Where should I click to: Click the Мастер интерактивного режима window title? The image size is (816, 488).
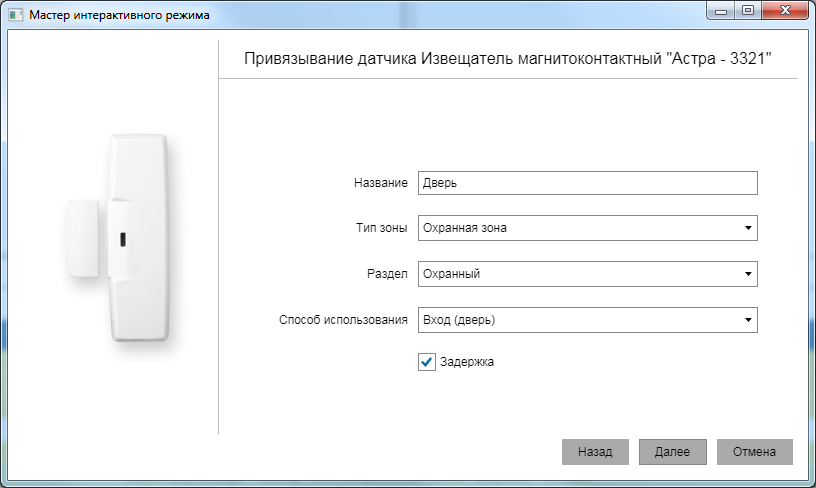pos(119,15)
